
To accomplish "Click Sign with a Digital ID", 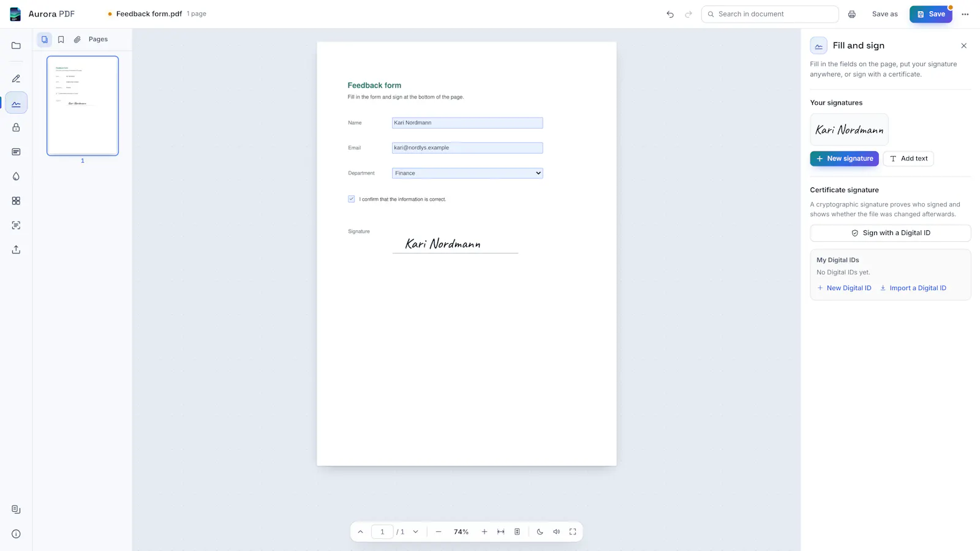I will click(891, 233).
